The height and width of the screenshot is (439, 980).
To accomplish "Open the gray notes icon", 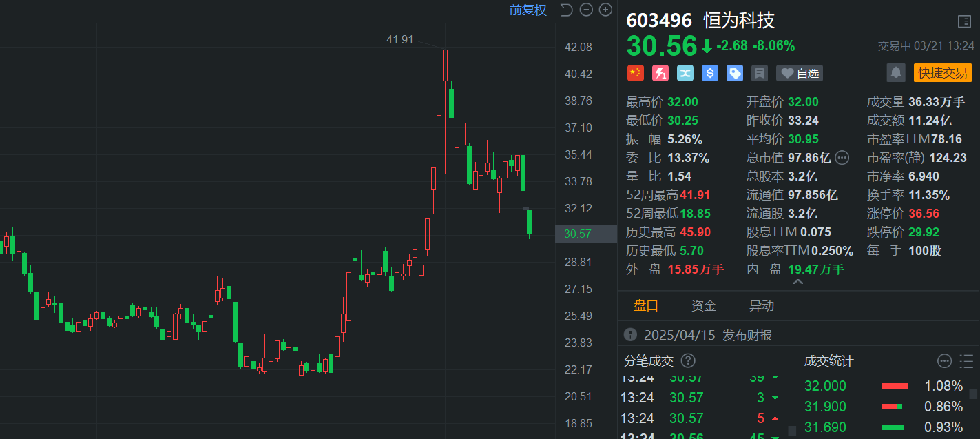I will coord(760,73).
